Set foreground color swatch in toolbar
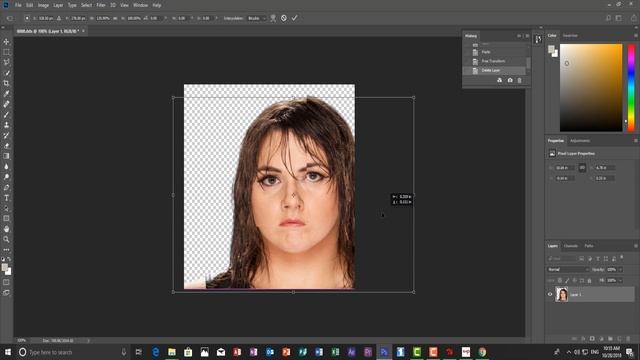This screenshot has width=640, height=360. (x=4, y=267)
